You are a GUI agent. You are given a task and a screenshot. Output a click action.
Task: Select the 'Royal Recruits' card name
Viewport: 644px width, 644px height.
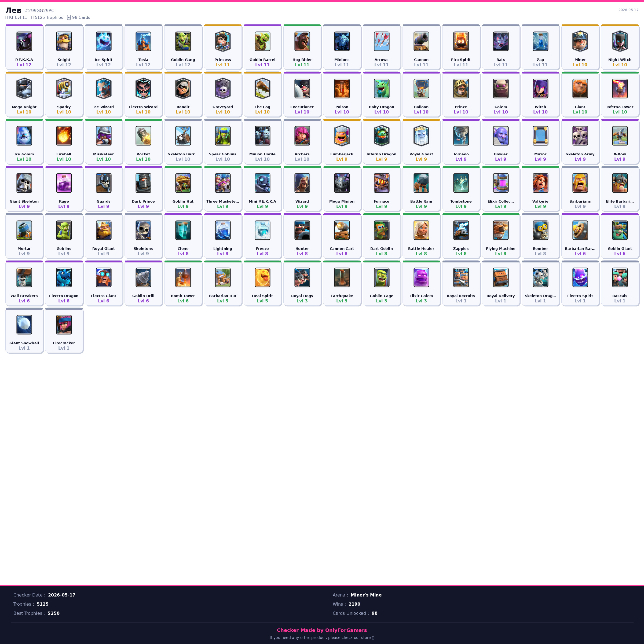461,296
